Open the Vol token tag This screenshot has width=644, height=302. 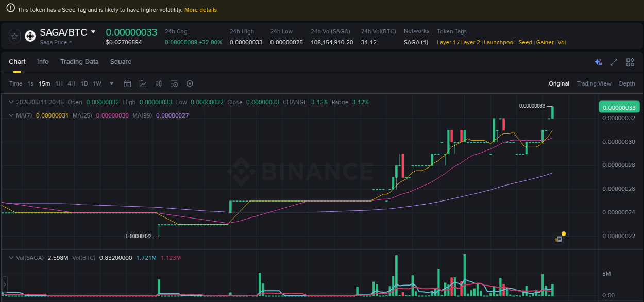pyautogui.click(x=562, y=42)
